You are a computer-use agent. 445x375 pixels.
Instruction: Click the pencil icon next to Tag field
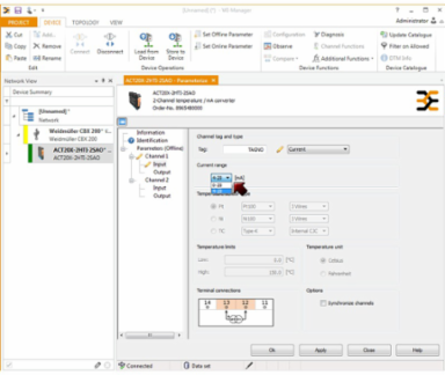[x=280, y=149]
